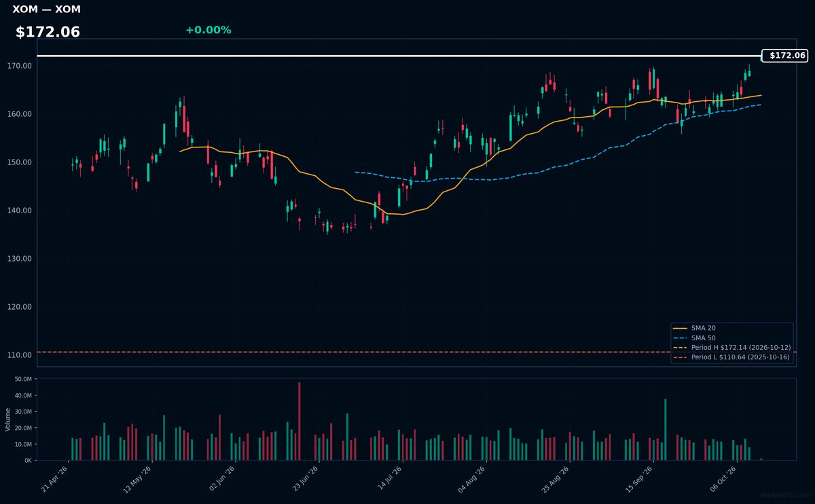Click the 120.00 price axis label

tap(20, 307)
